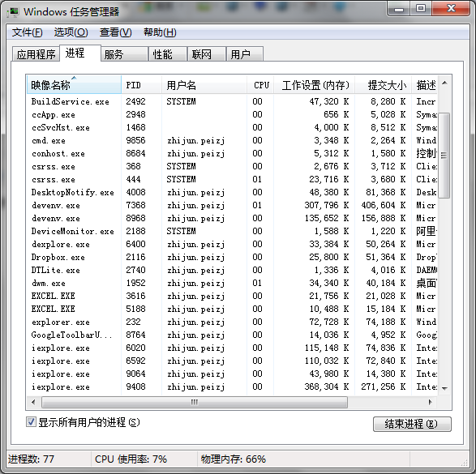Click the horizontal scrollbar left arrow
Image resolution: width=476 pixels, height=474 pixels.
[x=33, y=402]
